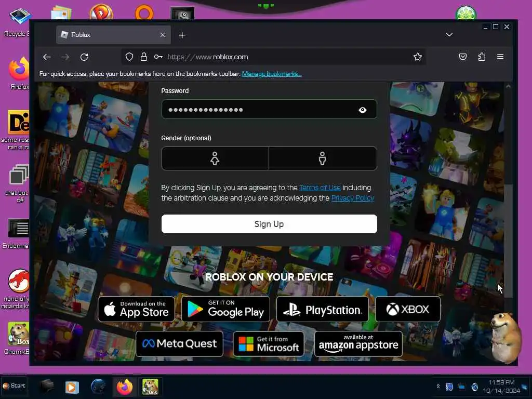Show hidden system tray icons
The width and height of the screenshot is (532, 399).
click(x=438, y=387)
